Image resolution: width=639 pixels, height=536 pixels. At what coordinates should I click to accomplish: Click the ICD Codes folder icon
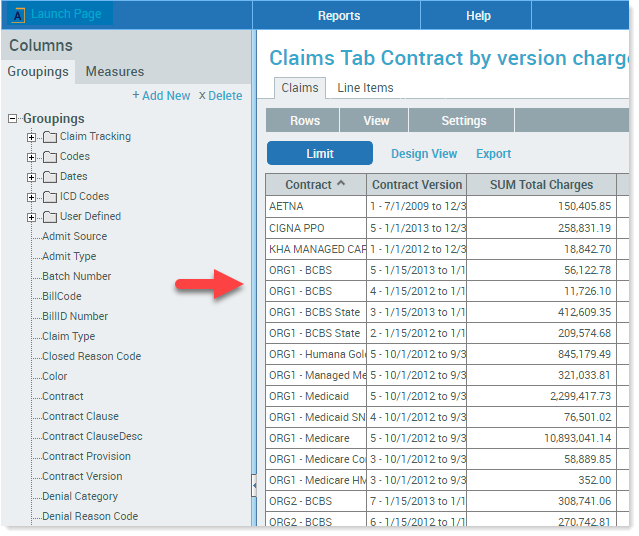(50, 197)
